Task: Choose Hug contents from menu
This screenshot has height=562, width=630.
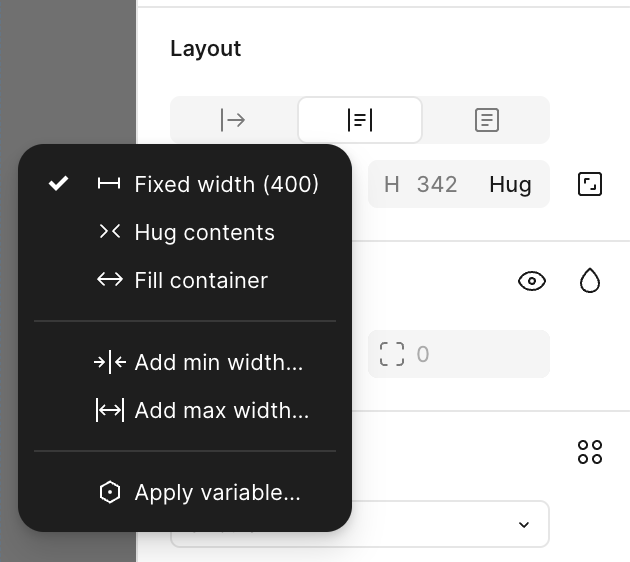Action: [204, 232]
